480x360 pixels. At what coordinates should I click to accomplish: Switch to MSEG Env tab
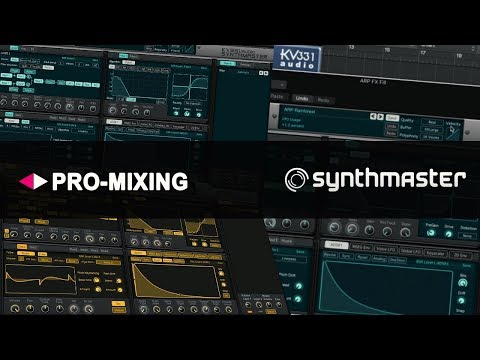(361, 247)
